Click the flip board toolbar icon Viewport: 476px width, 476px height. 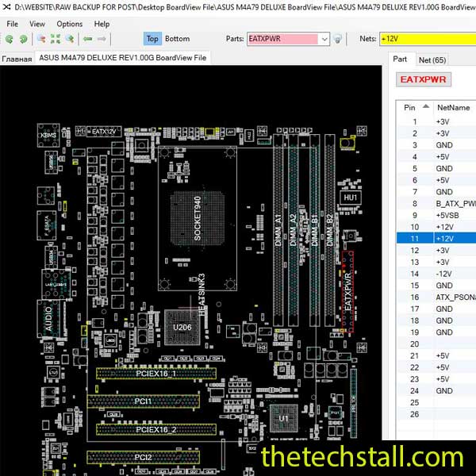(x=41, y=39)
